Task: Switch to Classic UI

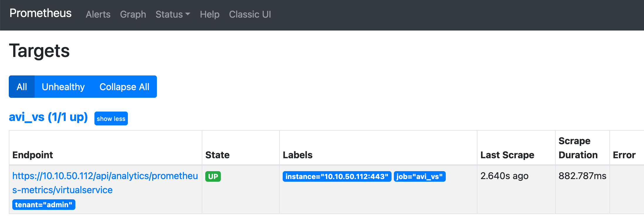Action: pos(250,14)
